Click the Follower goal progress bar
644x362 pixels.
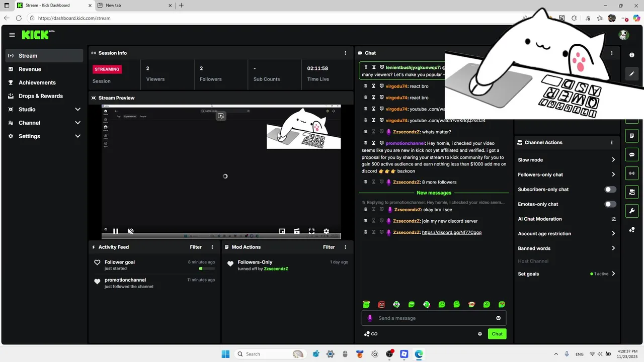207,268
